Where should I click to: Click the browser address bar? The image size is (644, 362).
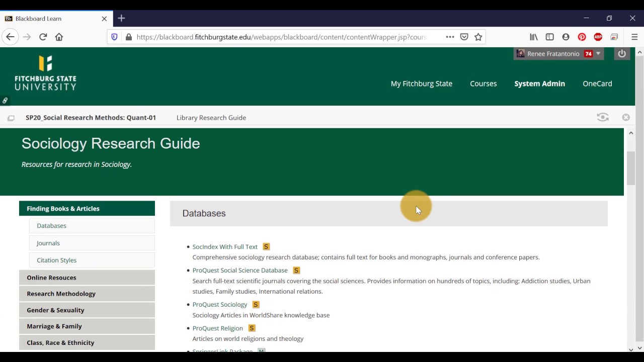tap(282, 37)
